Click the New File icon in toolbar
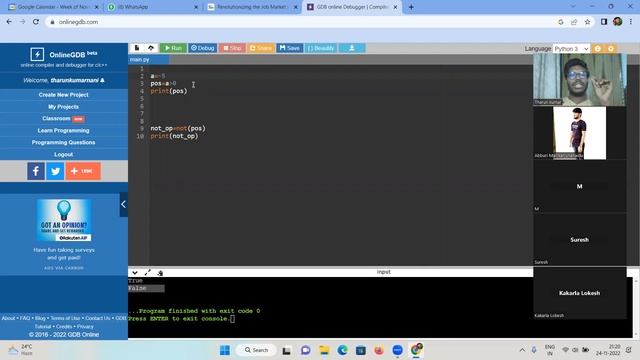Viewport: 640px width, 360px height. (x=137, y=48)
